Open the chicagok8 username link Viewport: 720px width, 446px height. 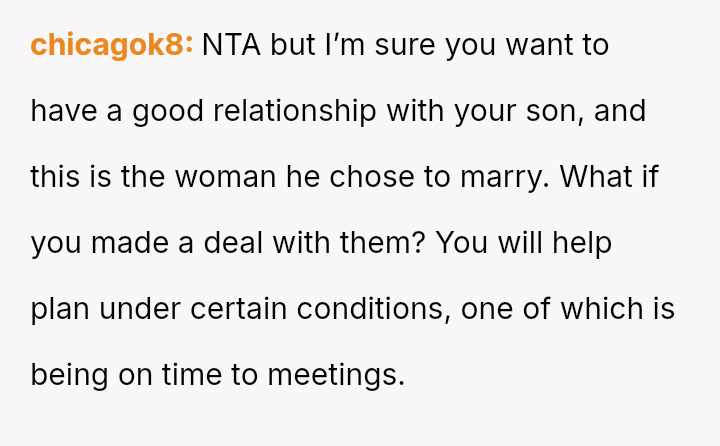[x=112, y=45]
